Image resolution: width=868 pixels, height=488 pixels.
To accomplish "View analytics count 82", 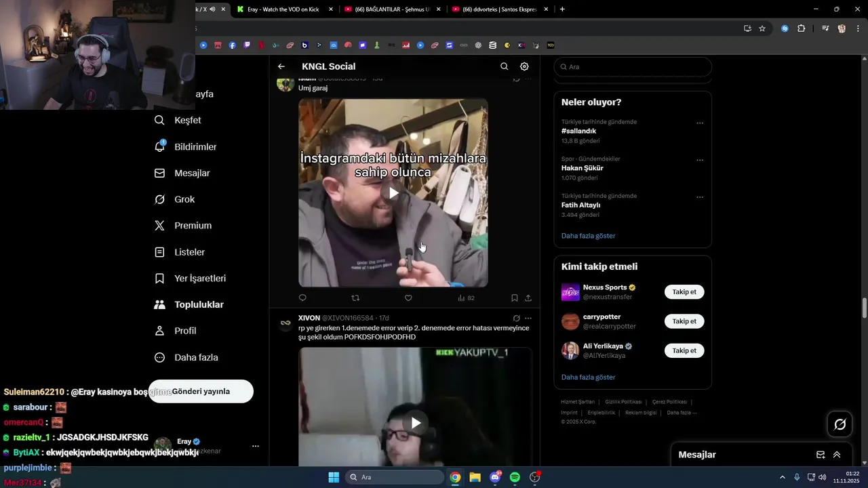I will click(x=466, y=298).
